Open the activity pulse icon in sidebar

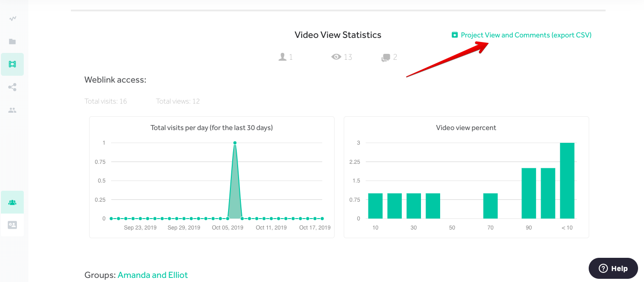[12, 19]
